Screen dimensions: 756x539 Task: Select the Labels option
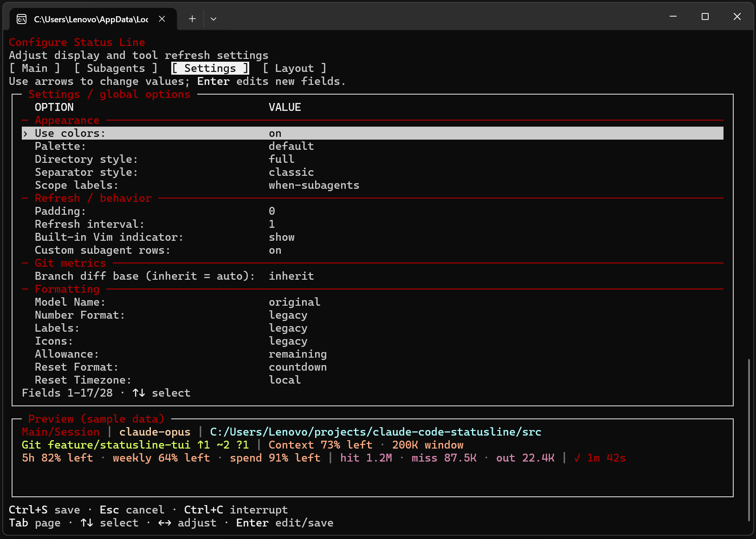(57, 328)
